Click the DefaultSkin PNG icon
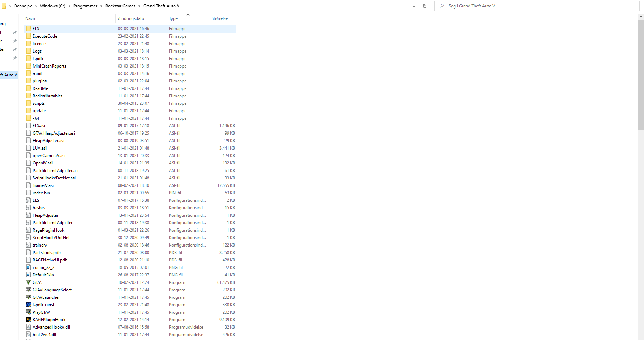 pos(28,275)
